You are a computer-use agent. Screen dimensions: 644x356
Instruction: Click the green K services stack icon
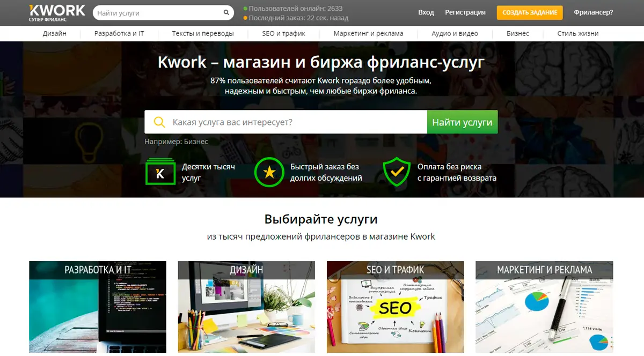[x=160, y=172]
